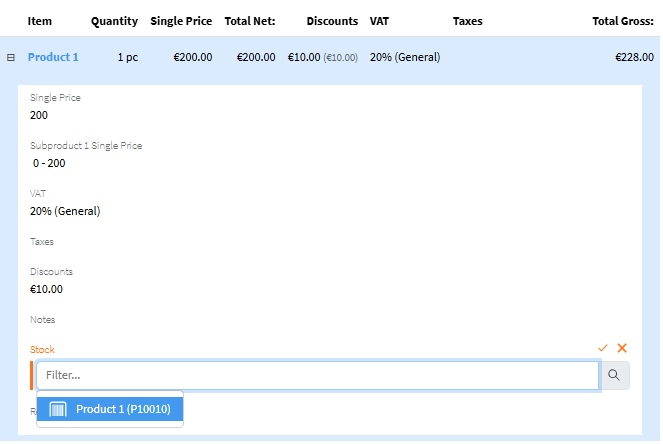
Task: Edit the Single Price value 200
Action: click(39, 115)
